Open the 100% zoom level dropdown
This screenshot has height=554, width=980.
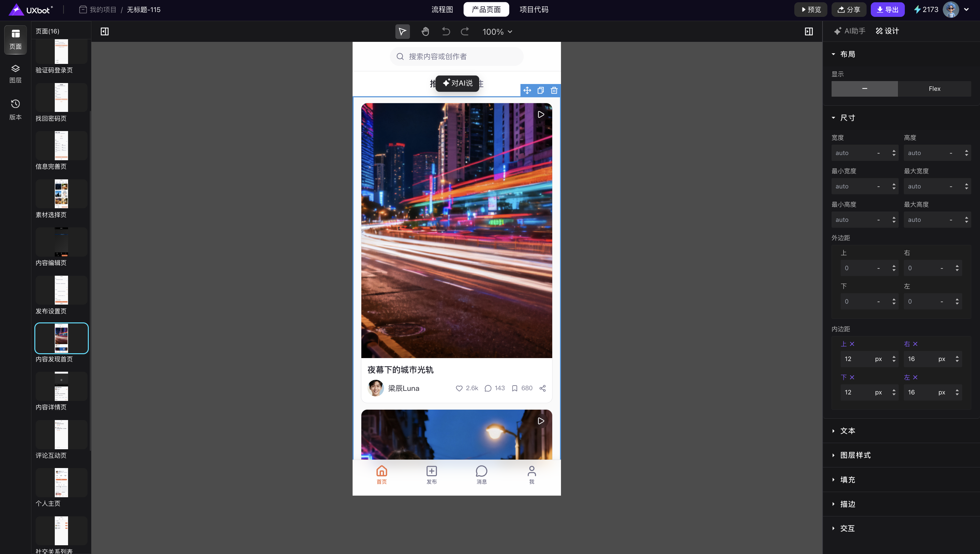click(x=497, y=31)
